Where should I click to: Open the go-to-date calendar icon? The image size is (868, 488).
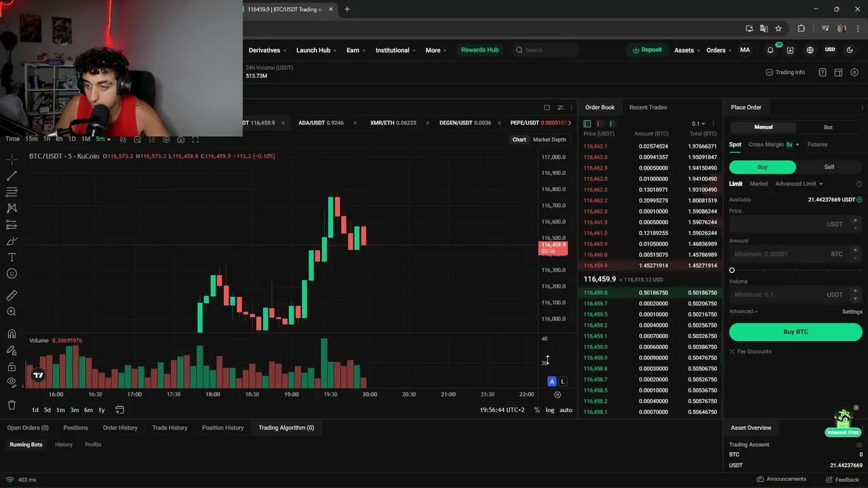click(119, 409)
